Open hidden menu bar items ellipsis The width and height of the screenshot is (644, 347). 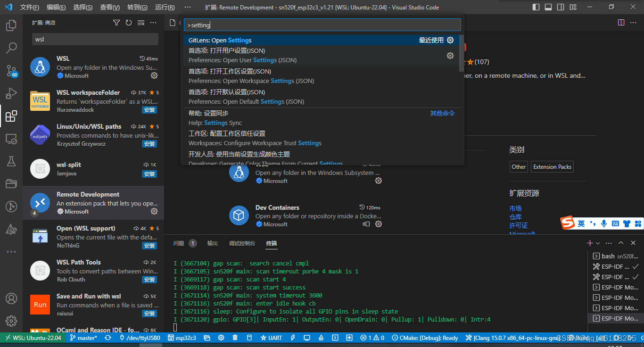188,7
